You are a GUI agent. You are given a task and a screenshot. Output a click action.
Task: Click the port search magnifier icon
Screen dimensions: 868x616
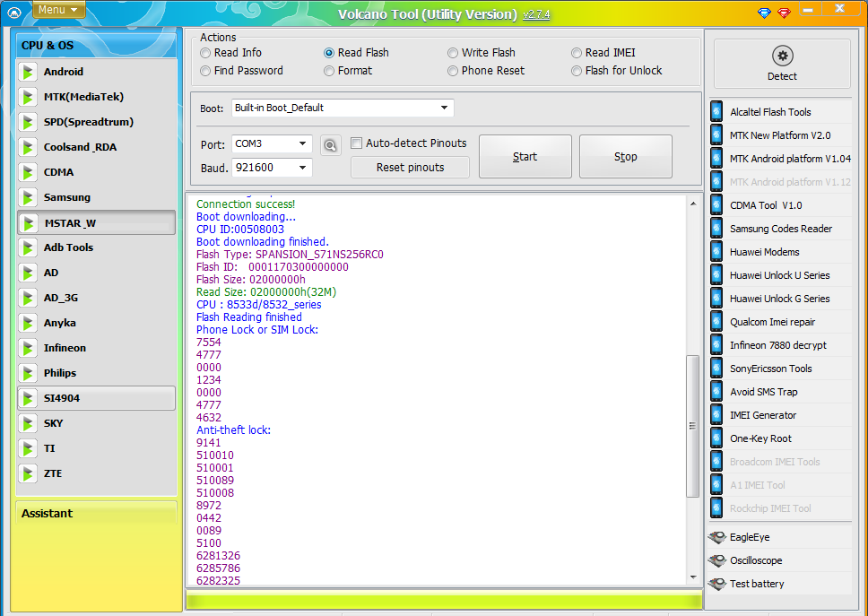pyautogui.click(x=331, y=145)
